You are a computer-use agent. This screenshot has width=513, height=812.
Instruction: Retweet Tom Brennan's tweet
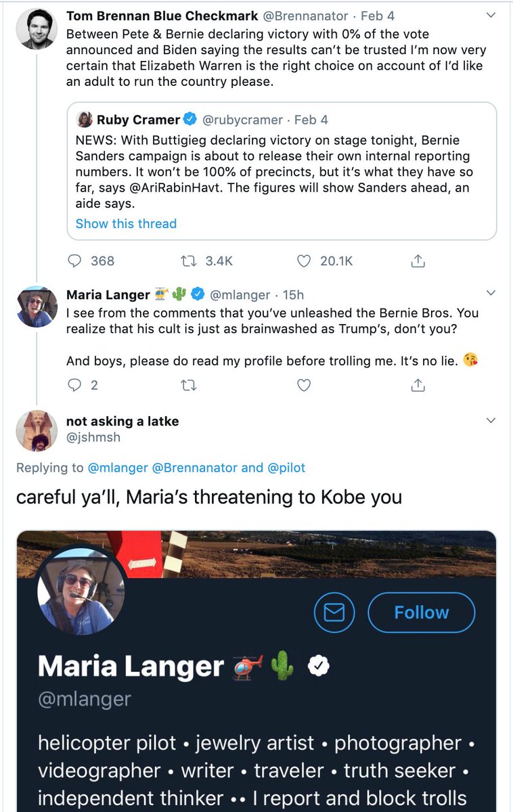[189, 261]
